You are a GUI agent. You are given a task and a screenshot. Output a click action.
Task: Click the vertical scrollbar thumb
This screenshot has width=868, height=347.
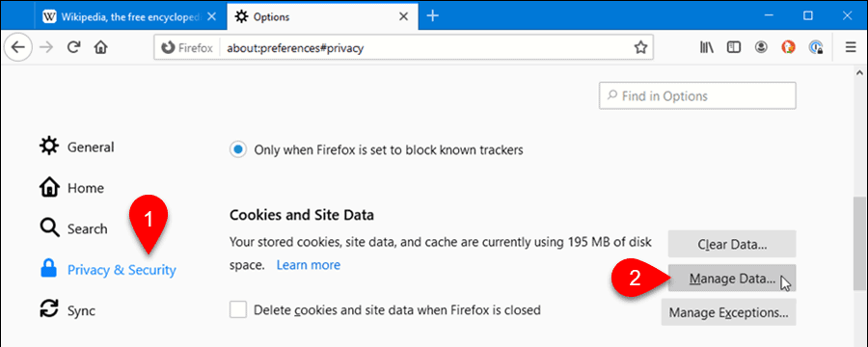click(x=859, y=244)
